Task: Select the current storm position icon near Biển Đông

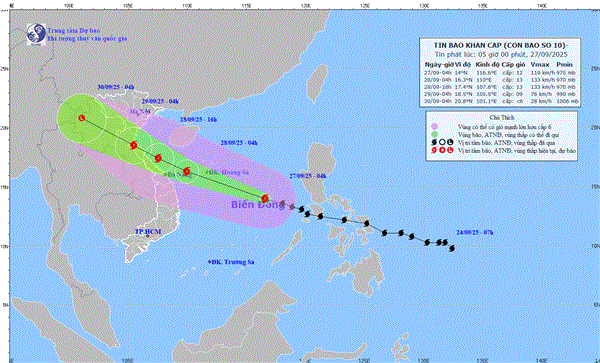Action: (x=265, y=199)
